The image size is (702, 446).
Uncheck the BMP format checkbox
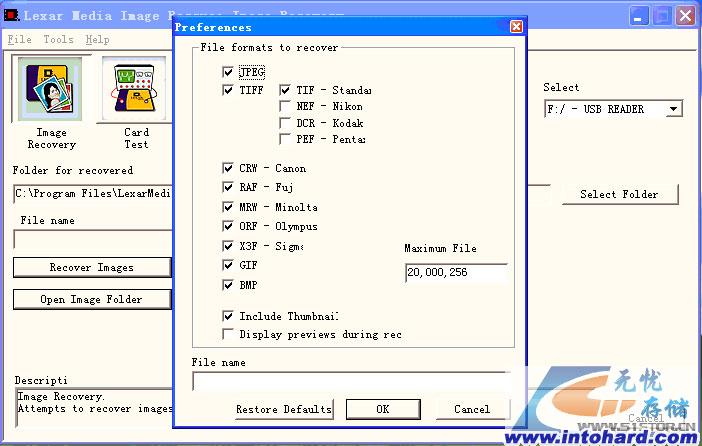tap(228, 285)
